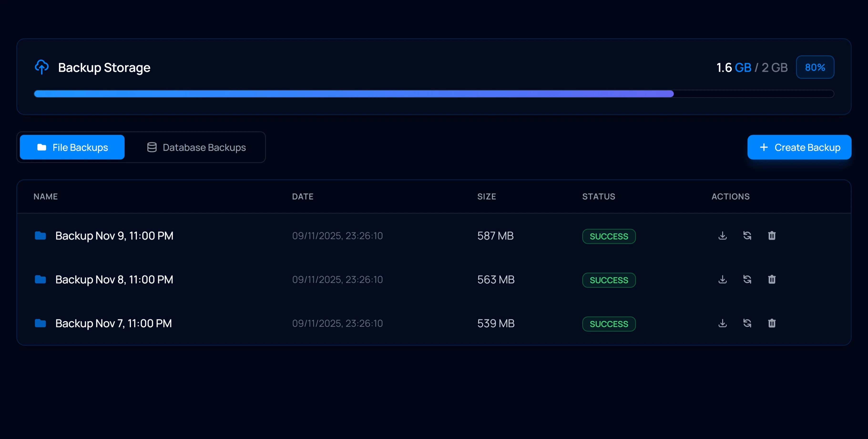Screen dimensions: 868x439
Task: Select the File Backups tab
Action: 72,147
